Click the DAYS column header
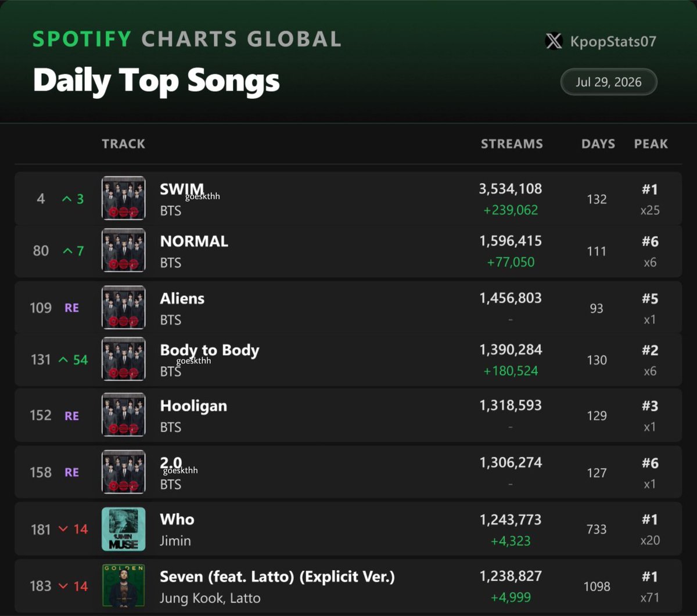This screenshot has height=616, width=697. [598, 144]
